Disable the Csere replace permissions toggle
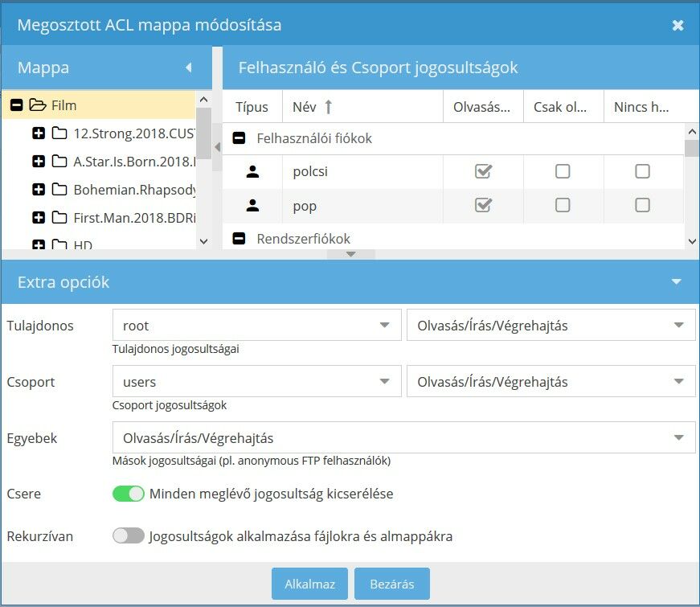This screenshot has height=607, width=700. pos(129,494)
